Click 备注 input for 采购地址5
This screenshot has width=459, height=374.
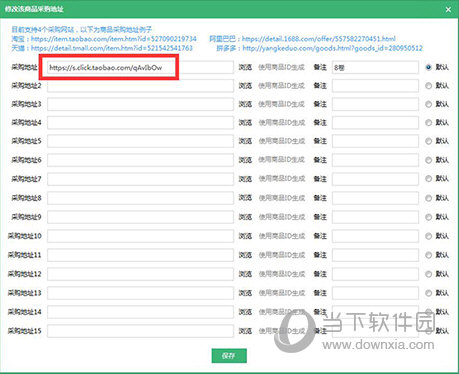pos(375,141)
